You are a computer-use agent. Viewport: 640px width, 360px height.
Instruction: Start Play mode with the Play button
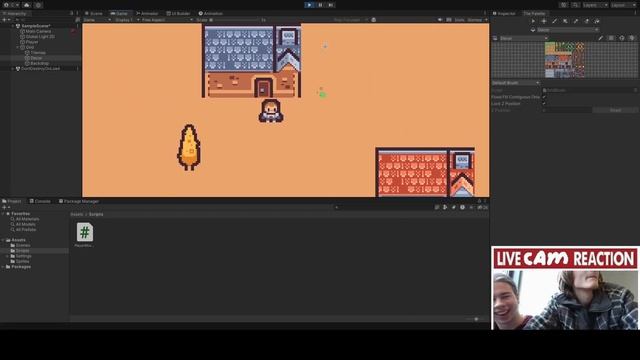(x=309, y=5)
